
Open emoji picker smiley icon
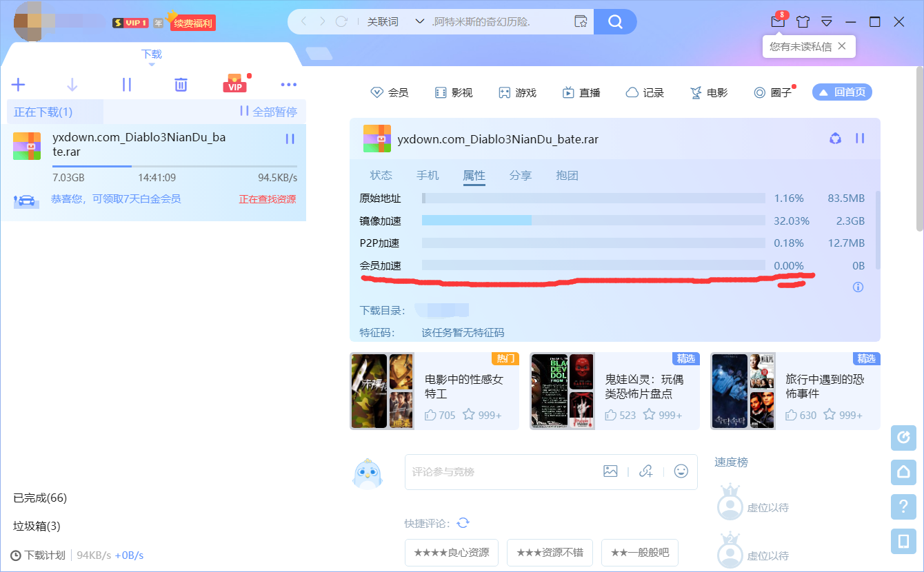tap(681, 471)
